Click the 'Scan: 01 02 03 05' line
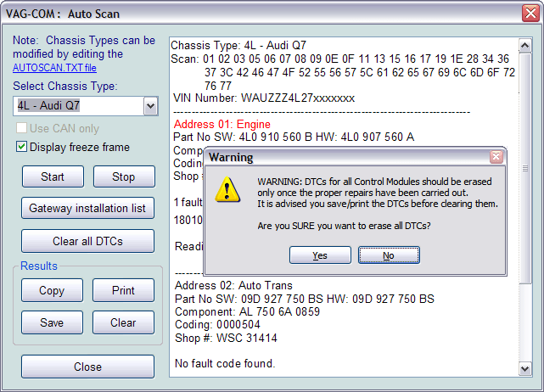The height and width of the screenshot is (392, 544). pyautogui.click(x=339, y=59)
